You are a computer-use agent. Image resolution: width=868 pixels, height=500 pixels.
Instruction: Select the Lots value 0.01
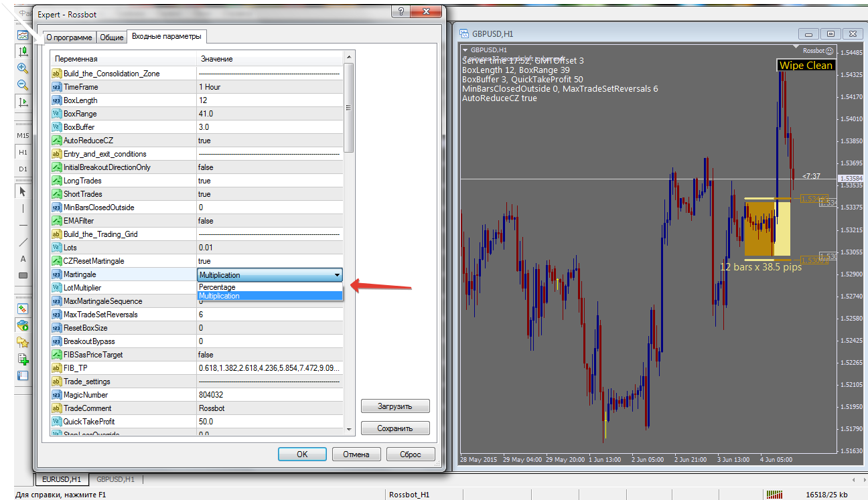click(x=270, y=248)
